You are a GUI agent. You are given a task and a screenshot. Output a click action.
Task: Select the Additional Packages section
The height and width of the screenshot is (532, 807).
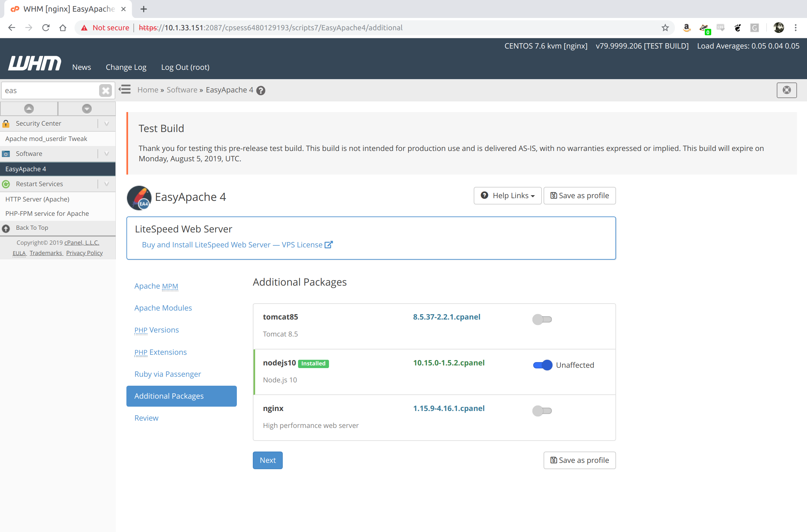(182, 396)
